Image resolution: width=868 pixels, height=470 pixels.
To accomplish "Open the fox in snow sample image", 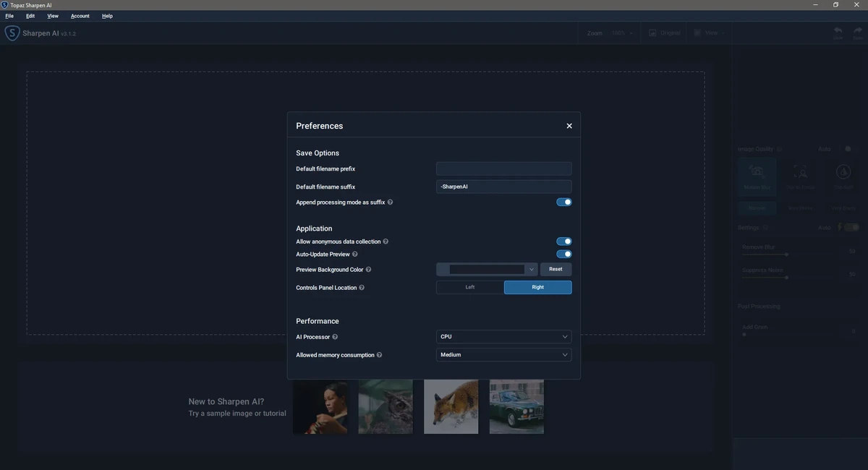I will [451, 407].
